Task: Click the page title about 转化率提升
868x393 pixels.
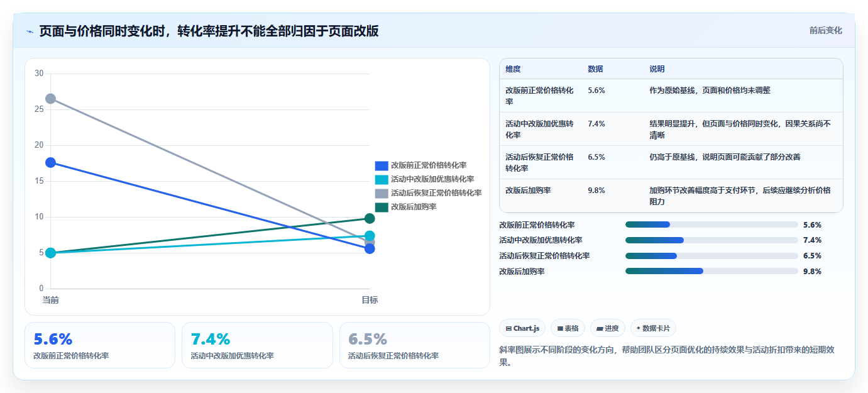Action: click(x=209, y=31)
